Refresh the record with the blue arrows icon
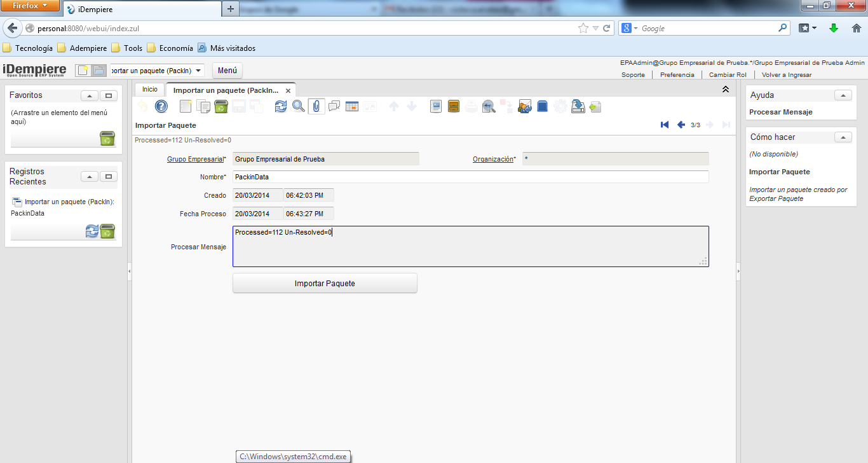Image resolution: width=868 pixels, height=463 pixels. (x=281, y=106)
